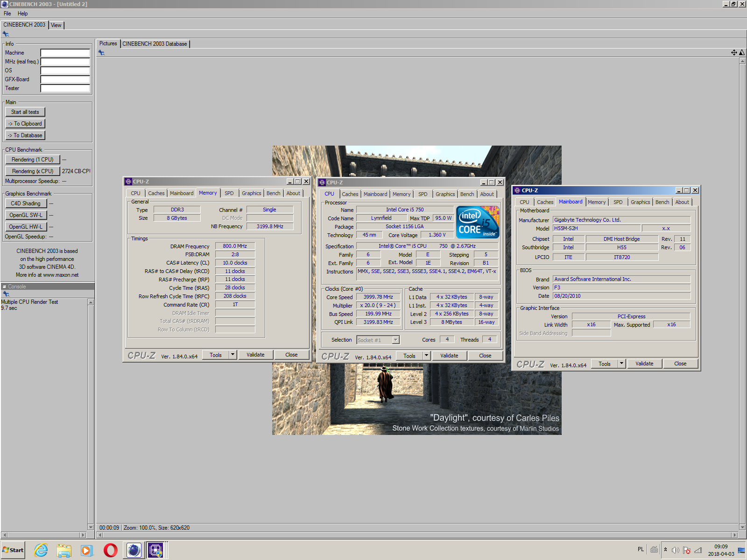Open Opera browser from the taskbar
This screenshot has width=747, height=560.
click(x=110, y=550)
